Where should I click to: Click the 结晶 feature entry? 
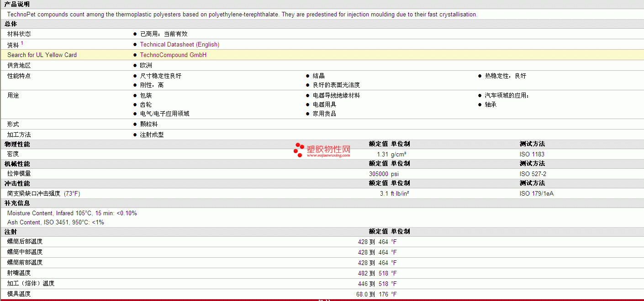tap(319, 76)
